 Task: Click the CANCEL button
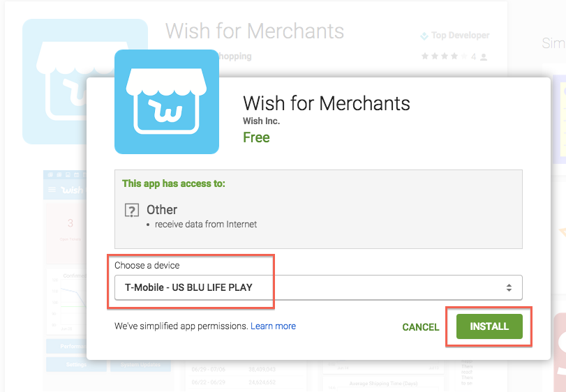click(x=421, y=327)
